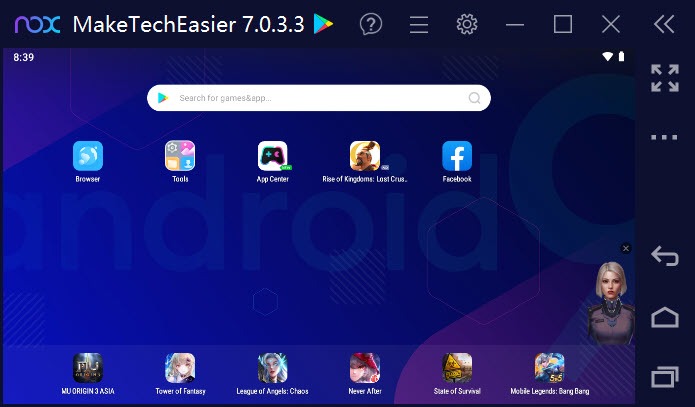Launch Mobile Legends: Bang Bang

click(550, 368)
